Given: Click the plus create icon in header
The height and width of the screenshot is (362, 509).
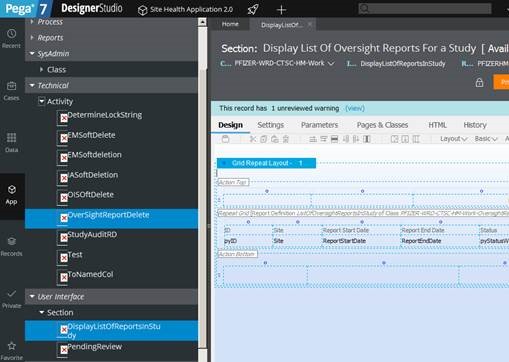Looking at the screenshot, I should point(281,10).
